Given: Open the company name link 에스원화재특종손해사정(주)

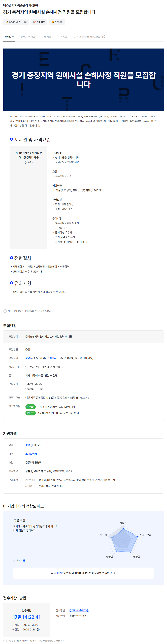Looking at the screenshot, I should click(21, 5).
